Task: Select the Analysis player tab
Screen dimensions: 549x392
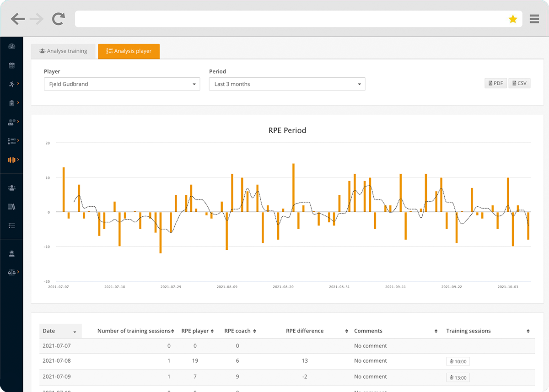Action: pyautogui.click(x=129, y=51)
